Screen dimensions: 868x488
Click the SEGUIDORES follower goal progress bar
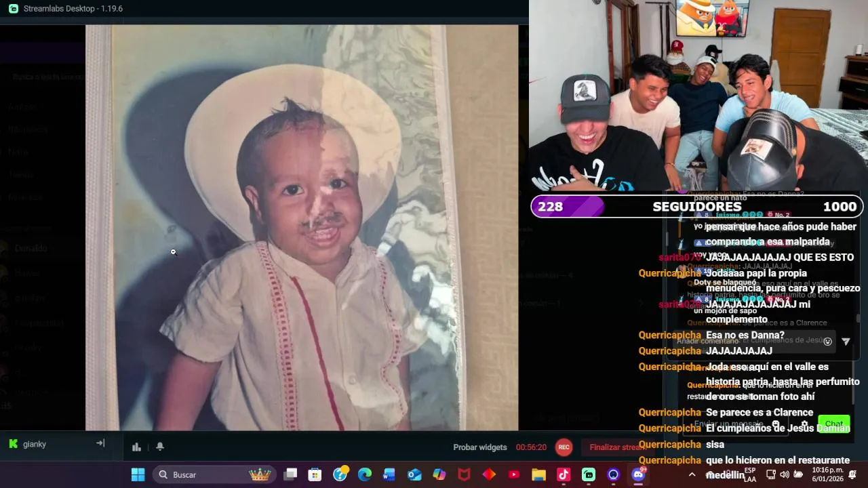697,207
